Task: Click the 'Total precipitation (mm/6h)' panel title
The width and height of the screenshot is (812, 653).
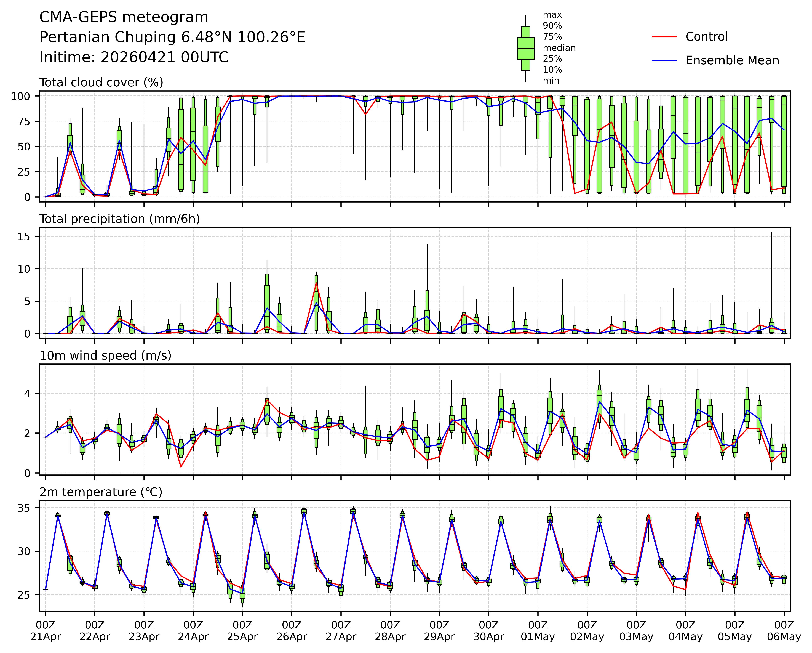Action: pos(119,219)
